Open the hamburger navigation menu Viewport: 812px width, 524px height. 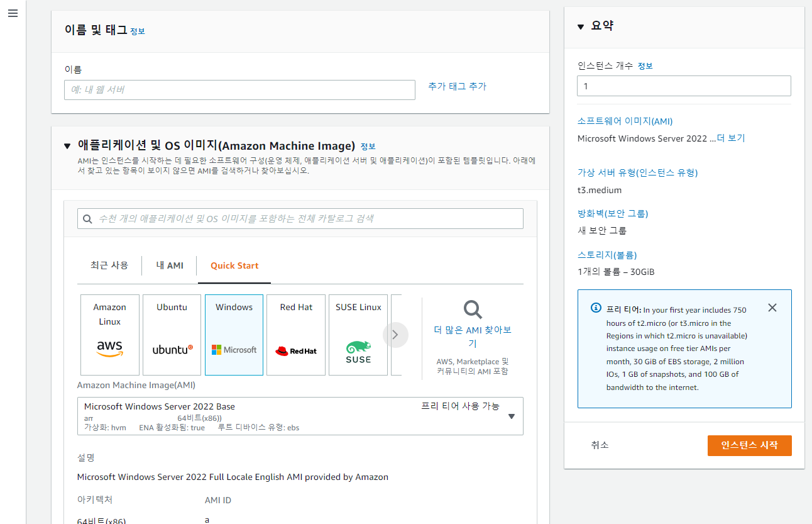(13, 13)
